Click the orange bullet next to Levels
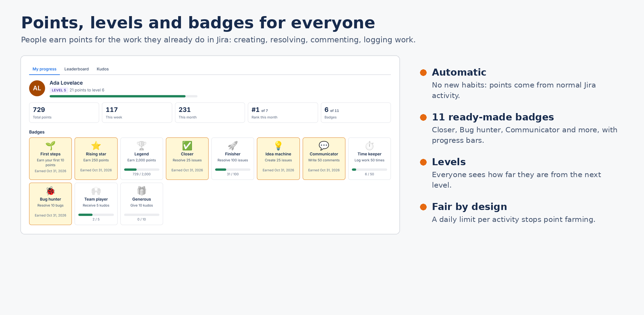 (x=423, y=162)
